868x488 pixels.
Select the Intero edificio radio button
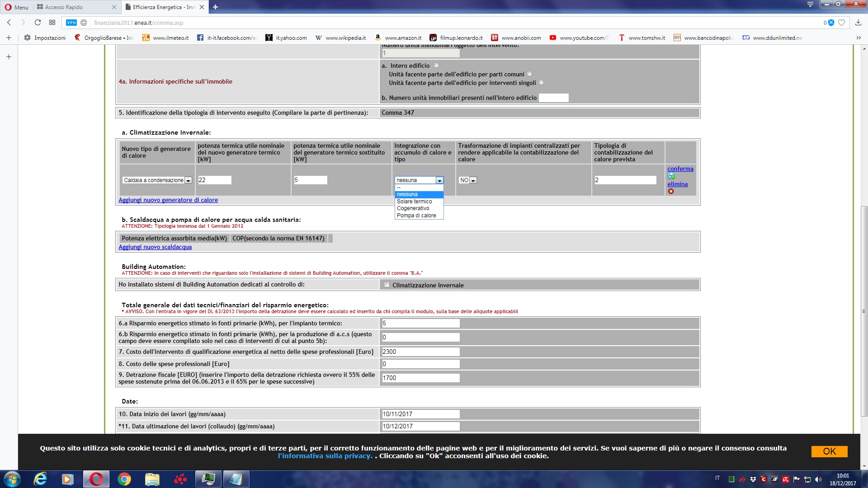(436, 66)
